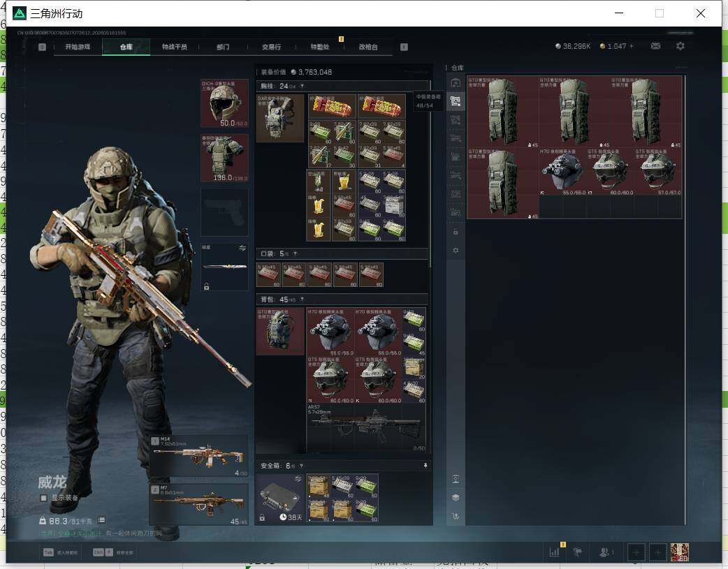Click warehouse sidebar storage box icon
This screenshot has width=728, height=569.
(x=456, y=479)
